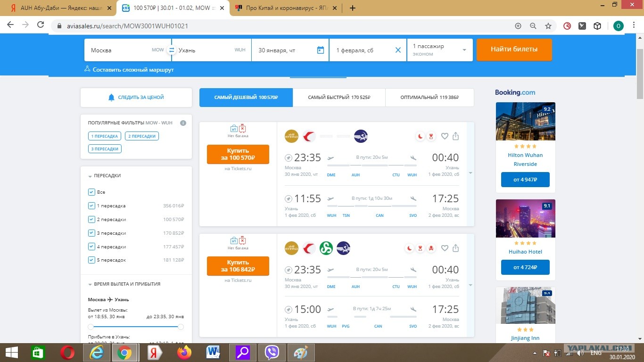Image resolution: width=644 pixels, height=362 pixels.
Task: Buy the ticket for 106 842₽
Action: (238, 266)
